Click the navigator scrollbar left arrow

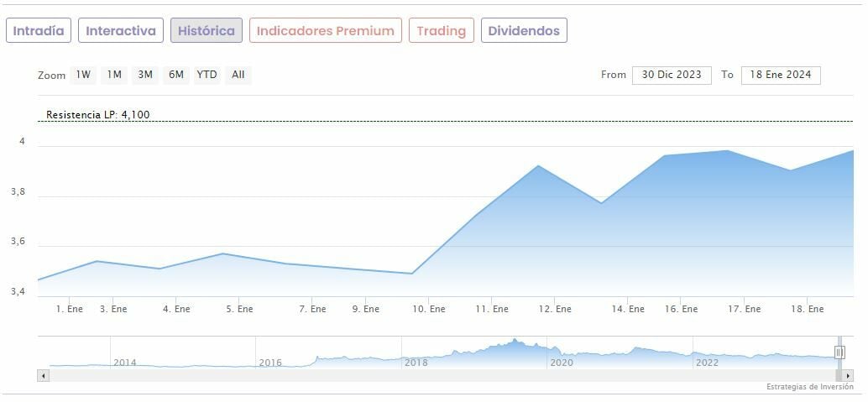pos(44,376)
